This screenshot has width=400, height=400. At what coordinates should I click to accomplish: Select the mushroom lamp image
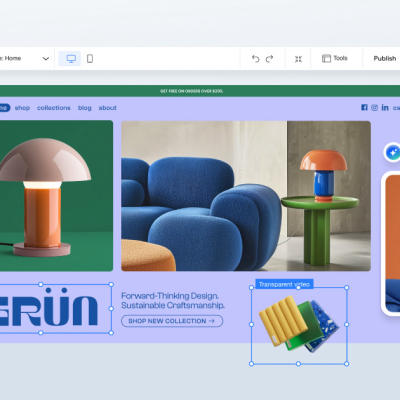coord(56,196)
